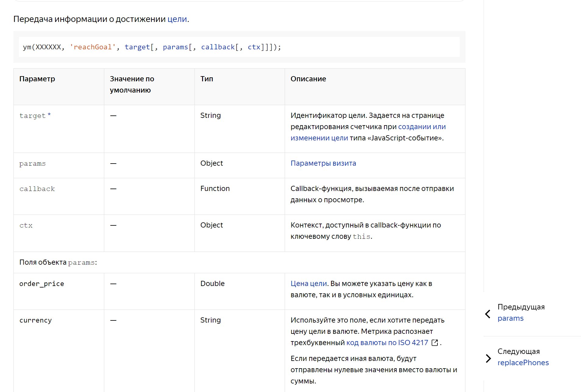581x392 pixels.
Task: Click the inline 'this' keyword in ctx description
Action: point(362,237)
